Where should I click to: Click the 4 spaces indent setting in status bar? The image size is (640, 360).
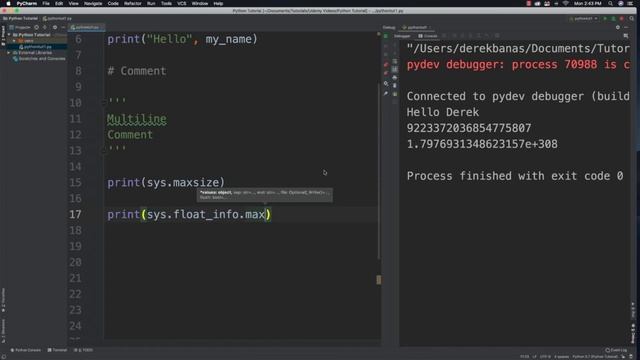tap(562, 357)
